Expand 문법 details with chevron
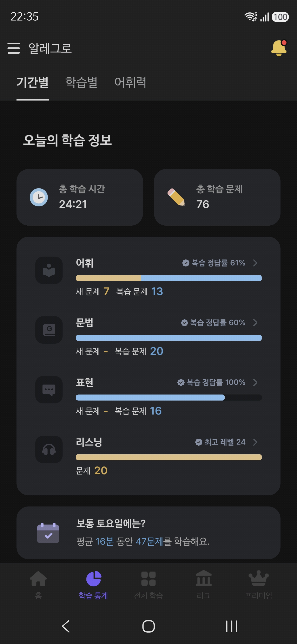The image size is (297, 644). pyautogui.click(x=255, y=323)
